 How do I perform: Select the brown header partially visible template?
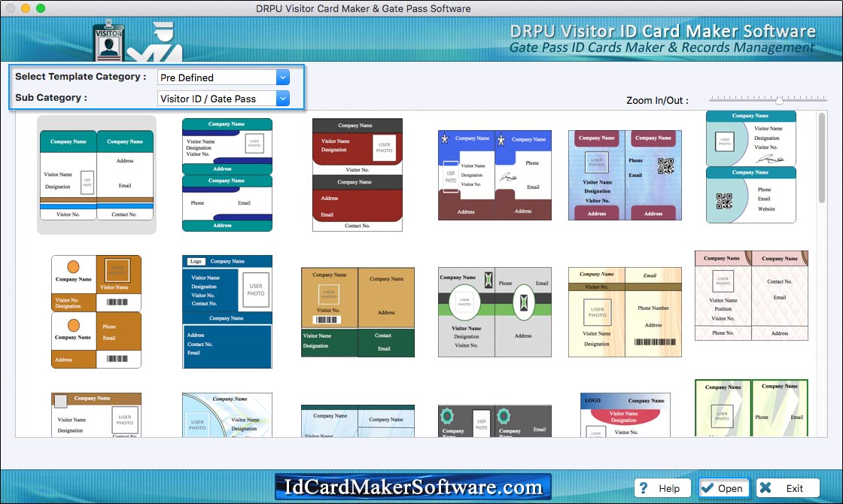(x=96, y=414)
